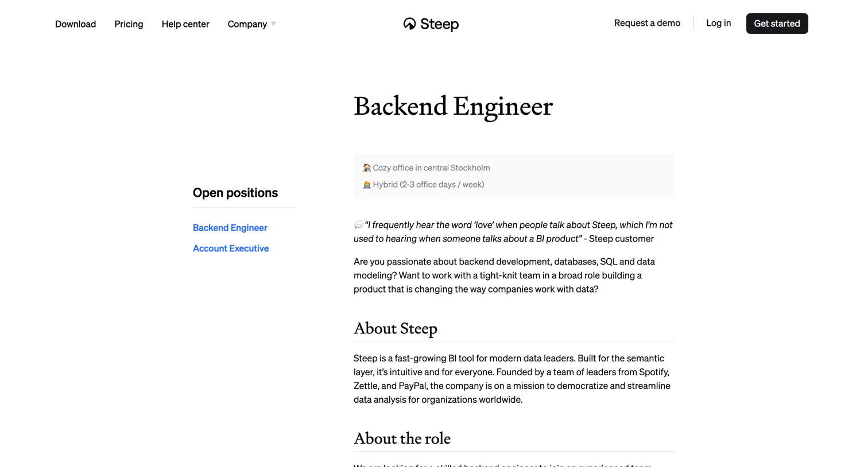The image size is (868, 467).
Task: Click the person emoji beside Hybrid
Action: pos(367,185)
